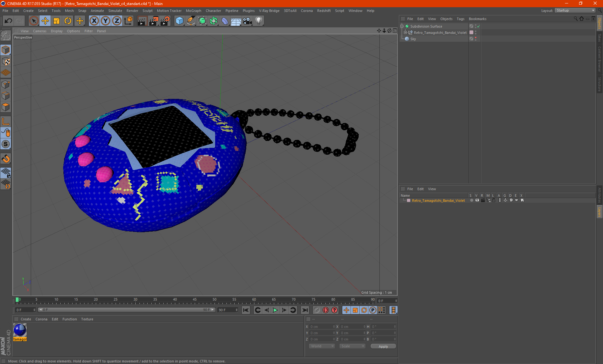Click the X position input field
This screenshot has height=364, width=603.
click(x=322, y=327)
